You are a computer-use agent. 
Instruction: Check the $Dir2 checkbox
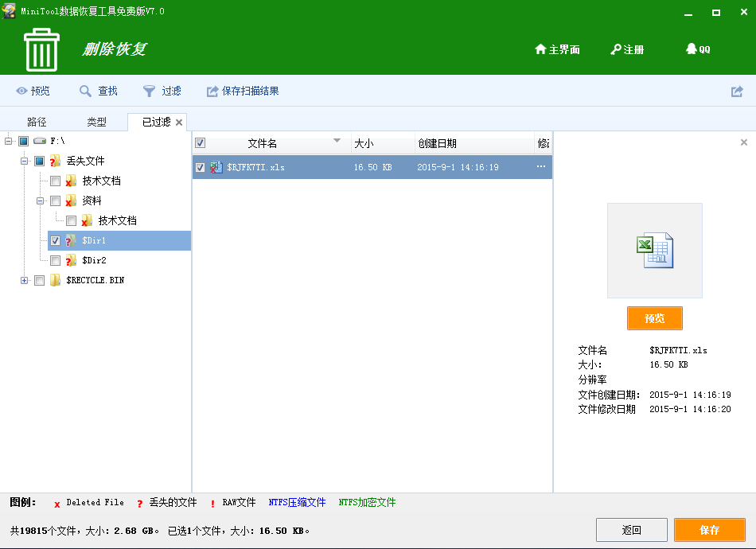[56, 260]
